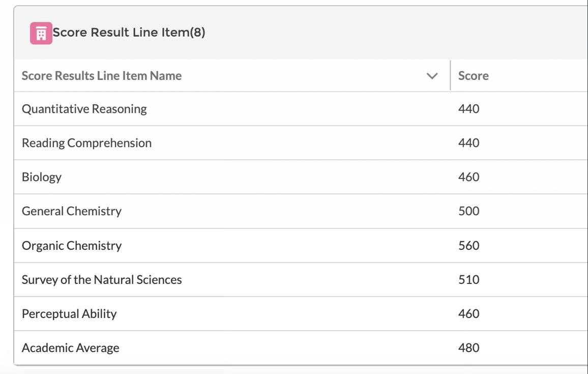Click the 500 score for General Chemistry

coord(469,211)
